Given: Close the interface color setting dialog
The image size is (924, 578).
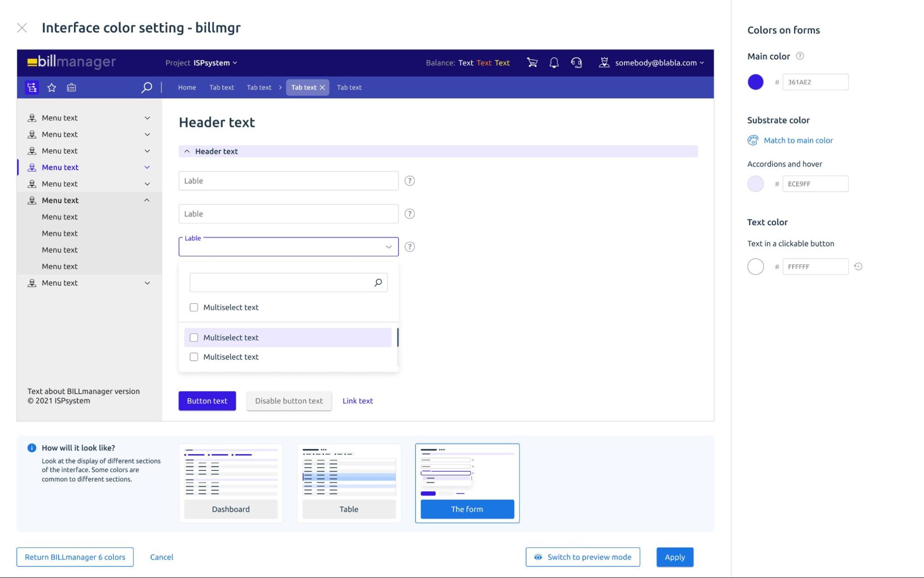Looking at the screenshot, I should click(x=22, y=28).
